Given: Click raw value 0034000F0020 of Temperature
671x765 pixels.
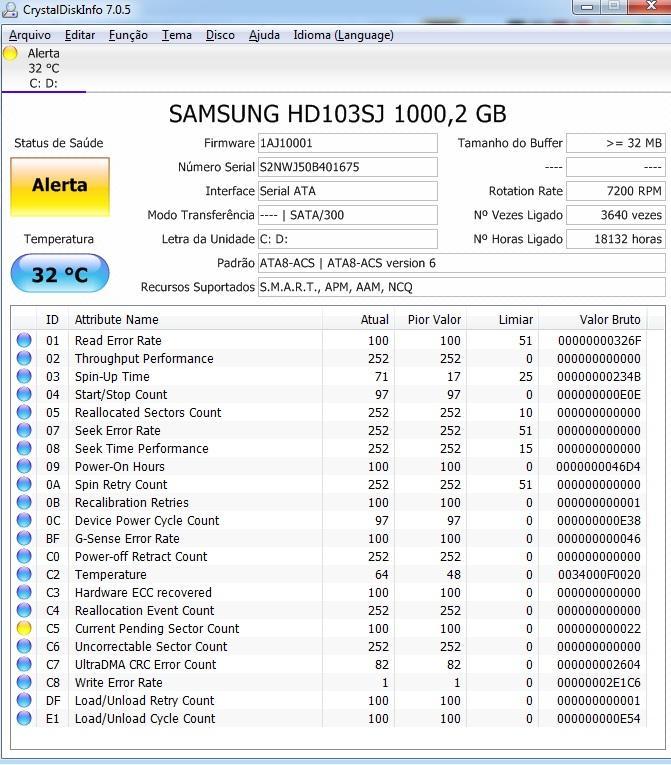Looking at the screenshot, I should (x=599, y=574).
